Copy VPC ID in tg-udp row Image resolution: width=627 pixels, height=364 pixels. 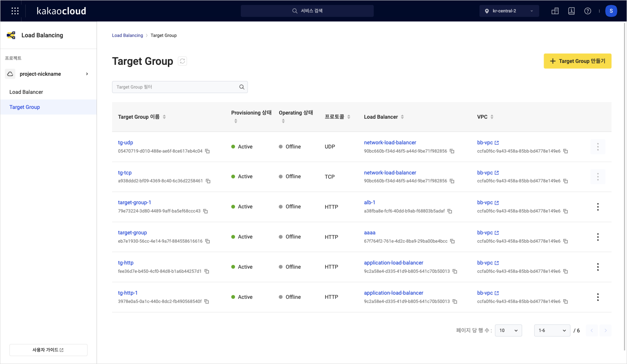point(566,151)
